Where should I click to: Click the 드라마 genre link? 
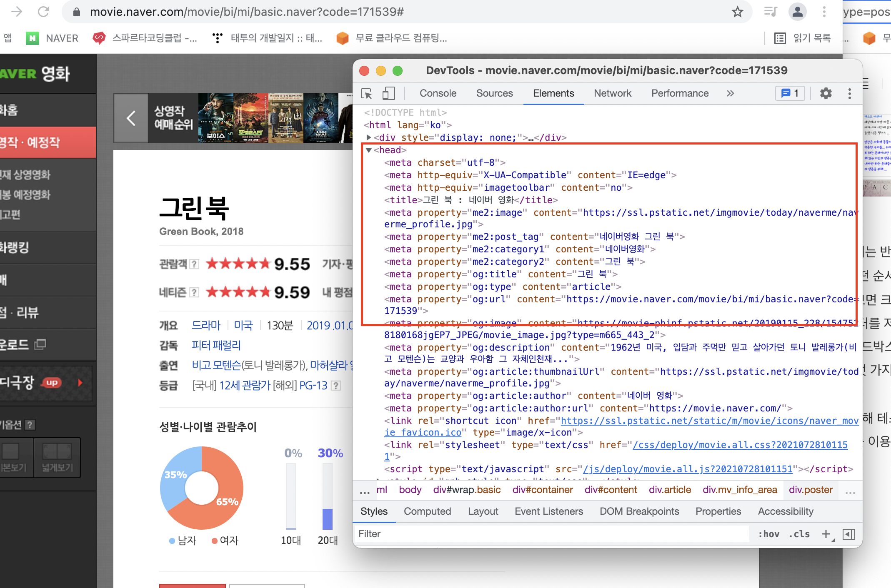tap(206, 325)
